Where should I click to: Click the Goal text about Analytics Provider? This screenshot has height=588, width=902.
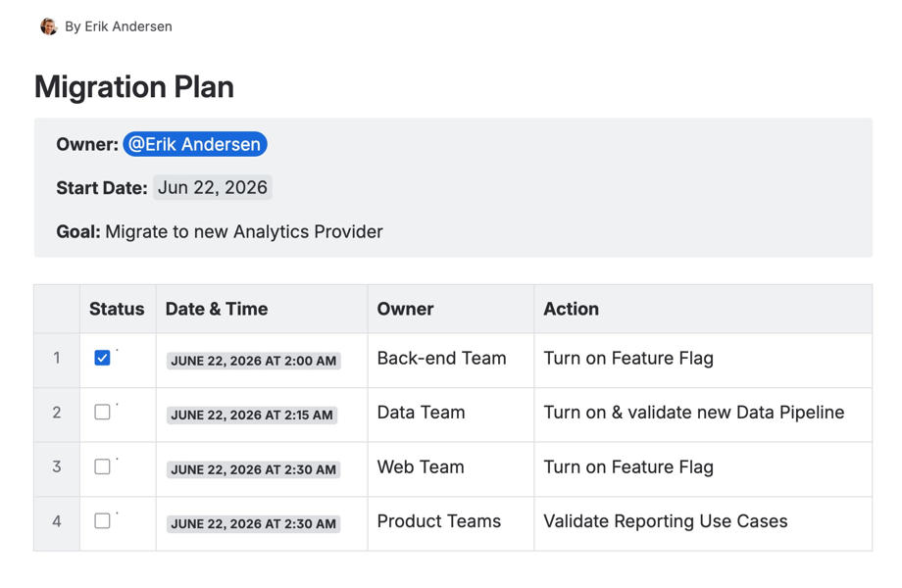(243, 232)
